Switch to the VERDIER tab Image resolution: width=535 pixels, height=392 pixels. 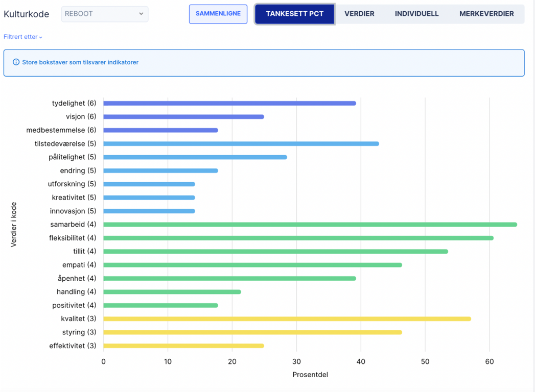click(x=359, y=14)
